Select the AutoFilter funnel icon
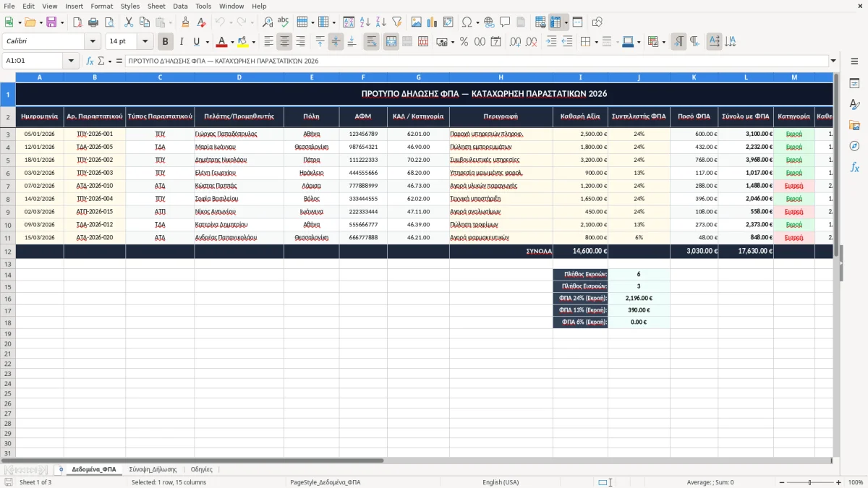Screen dimensions: 868x488 click(x=397, y=22)
